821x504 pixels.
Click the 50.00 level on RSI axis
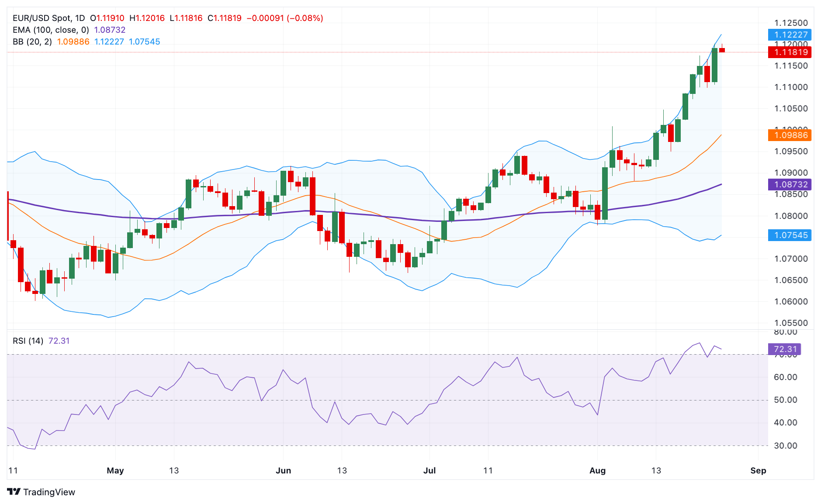point(785,400)
